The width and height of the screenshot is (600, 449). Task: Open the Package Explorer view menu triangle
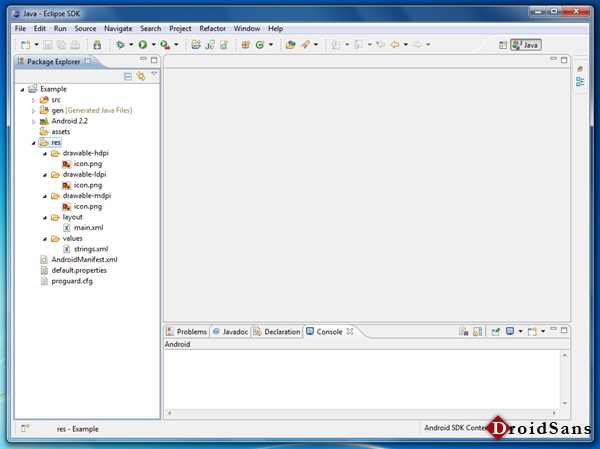(x=154, y=73)
